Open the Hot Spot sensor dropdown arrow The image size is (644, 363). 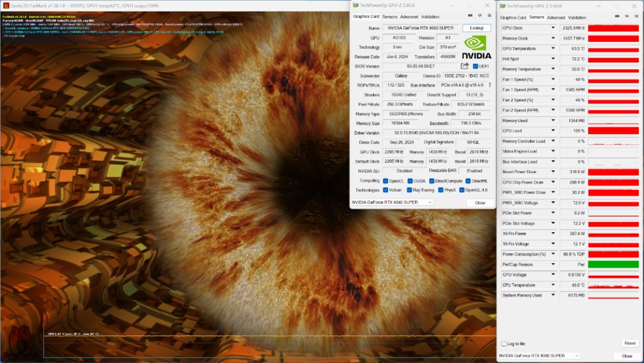(553, 59)
